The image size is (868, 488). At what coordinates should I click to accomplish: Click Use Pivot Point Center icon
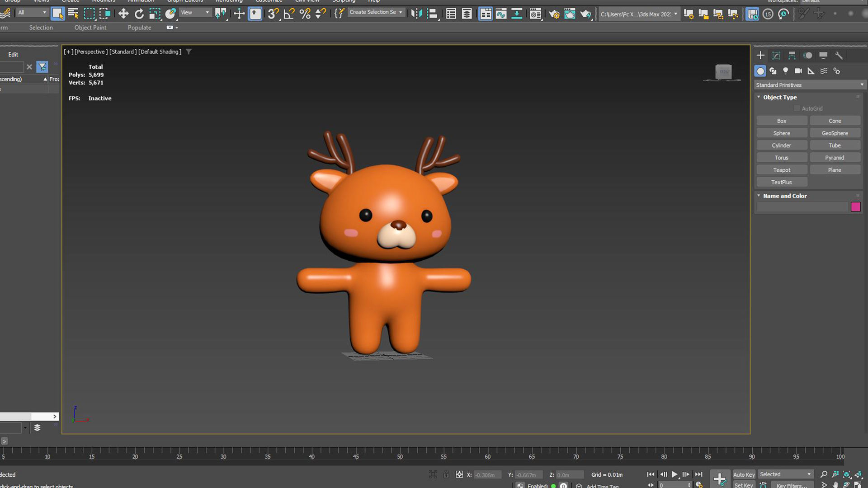(x=221, y=14)
